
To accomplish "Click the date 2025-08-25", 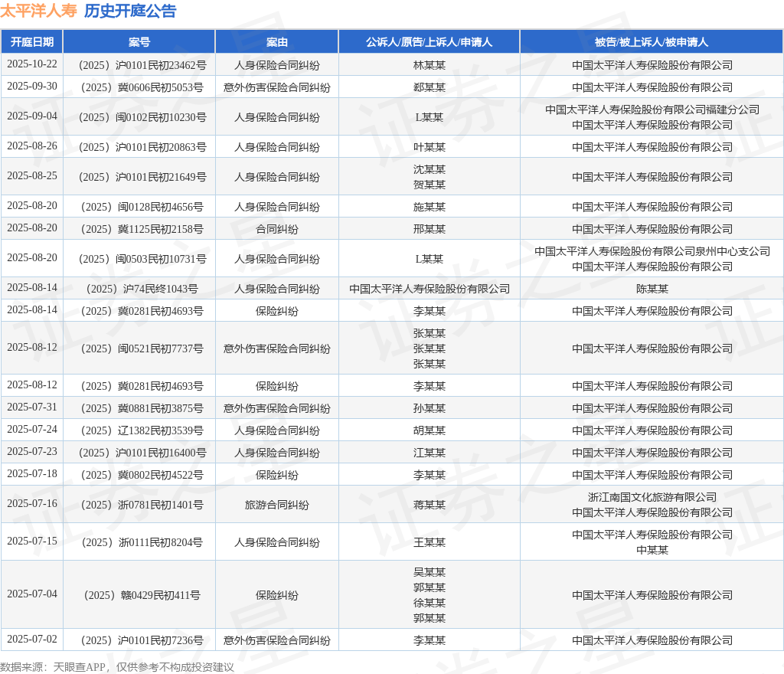I will coord(32,176).
